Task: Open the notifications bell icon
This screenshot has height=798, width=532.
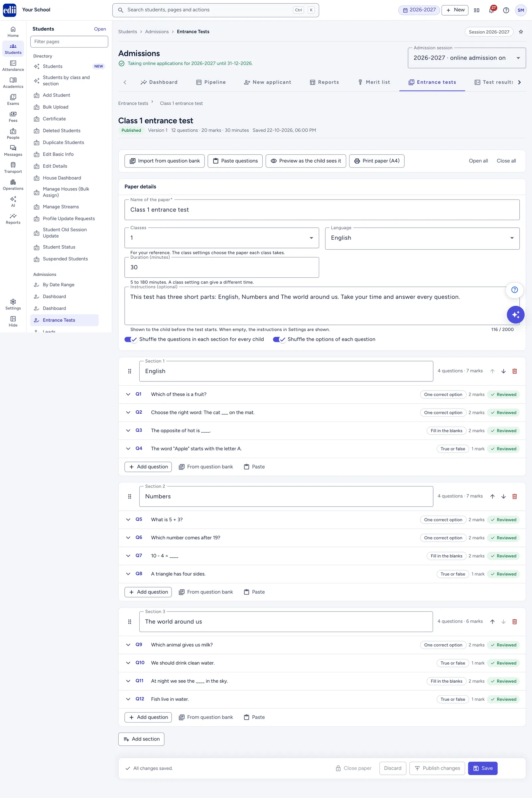Action: coord(491,10)
